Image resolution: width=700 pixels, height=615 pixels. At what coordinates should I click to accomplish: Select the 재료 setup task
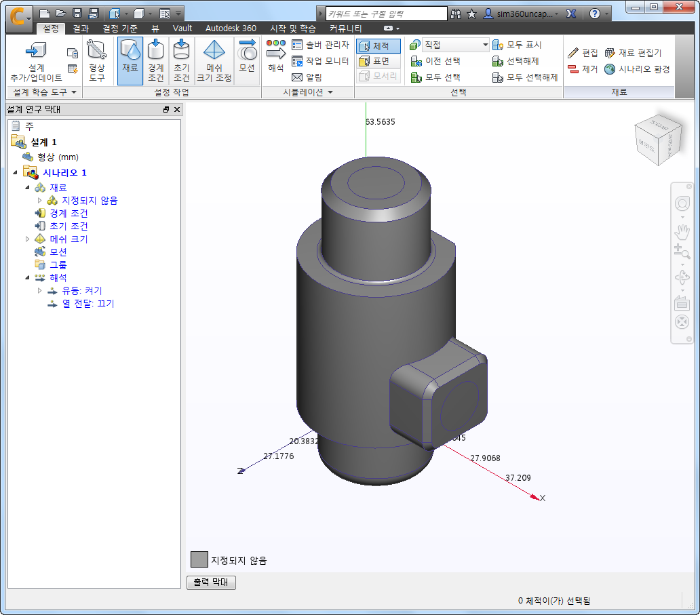click(x=130, y=60)
